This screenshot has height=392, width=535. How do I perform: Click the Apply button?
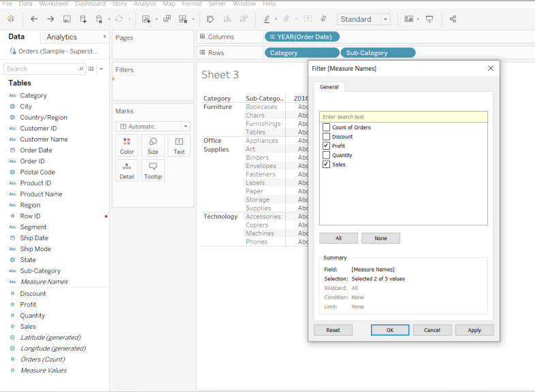(474, 330)
